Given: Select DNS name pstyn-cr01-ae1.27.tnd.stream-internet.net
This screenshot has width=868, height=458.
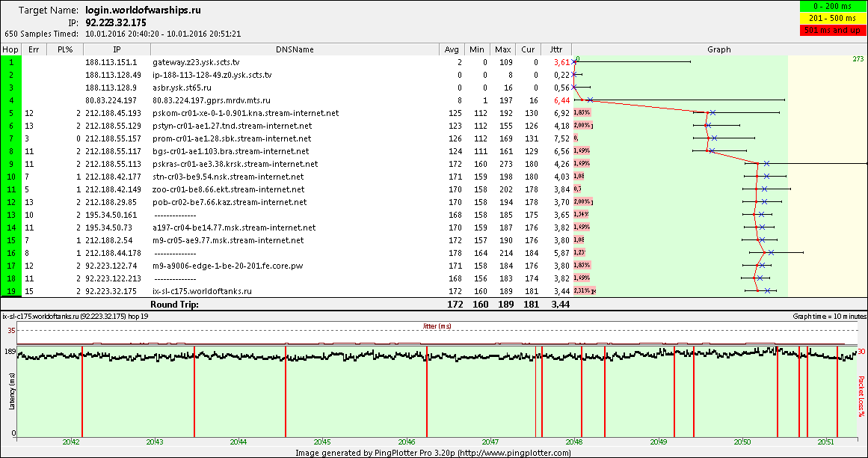Looking at the screenshot, I should click(232, 126).
